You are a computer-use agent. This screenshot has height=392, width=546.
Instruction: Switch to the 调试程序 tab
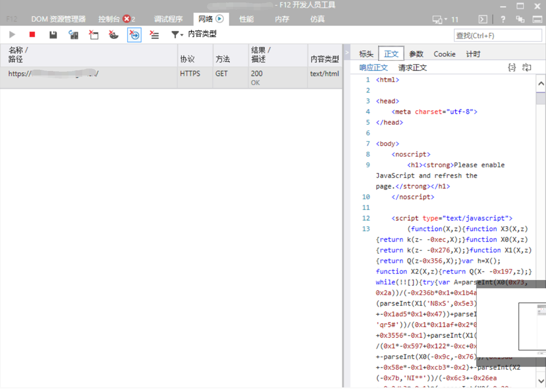168,19
